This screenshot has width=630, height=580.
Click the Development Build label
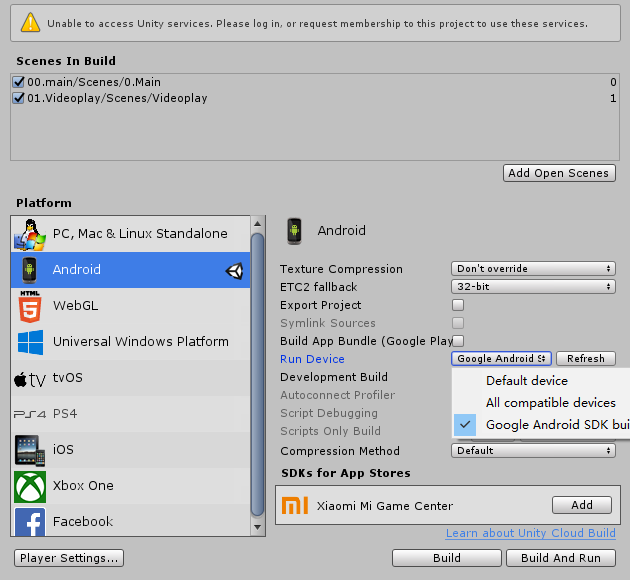click(x=334, y=377)
